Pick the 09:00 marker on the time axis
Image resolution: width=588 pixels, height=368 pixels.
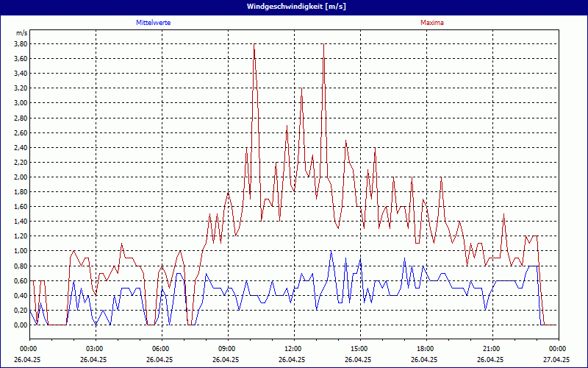coord(226,349)
